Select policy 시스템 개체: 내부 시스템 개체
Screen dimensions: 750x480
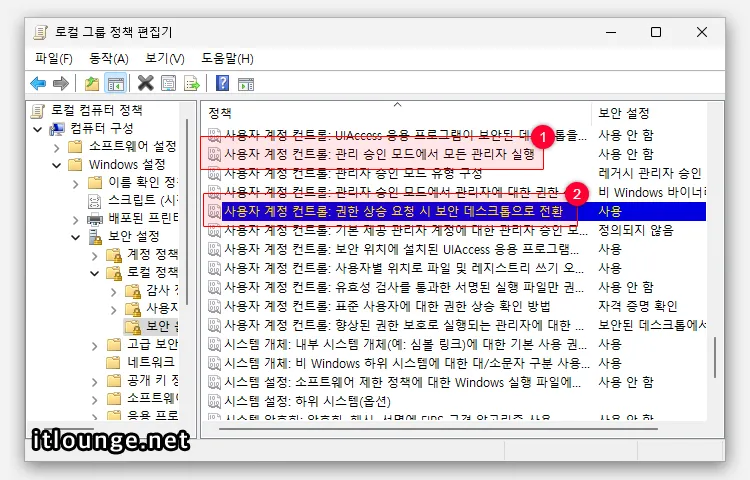[406, 344]
